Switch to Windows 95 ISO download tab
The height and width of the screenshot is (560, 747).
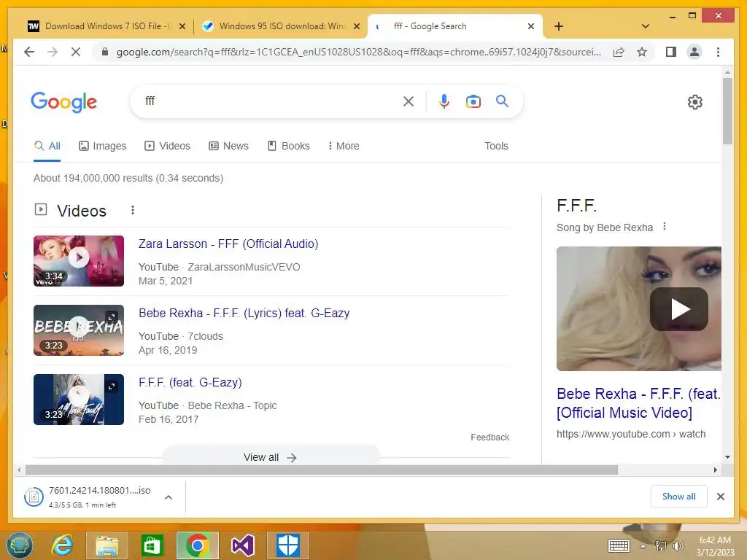(281, 26)
